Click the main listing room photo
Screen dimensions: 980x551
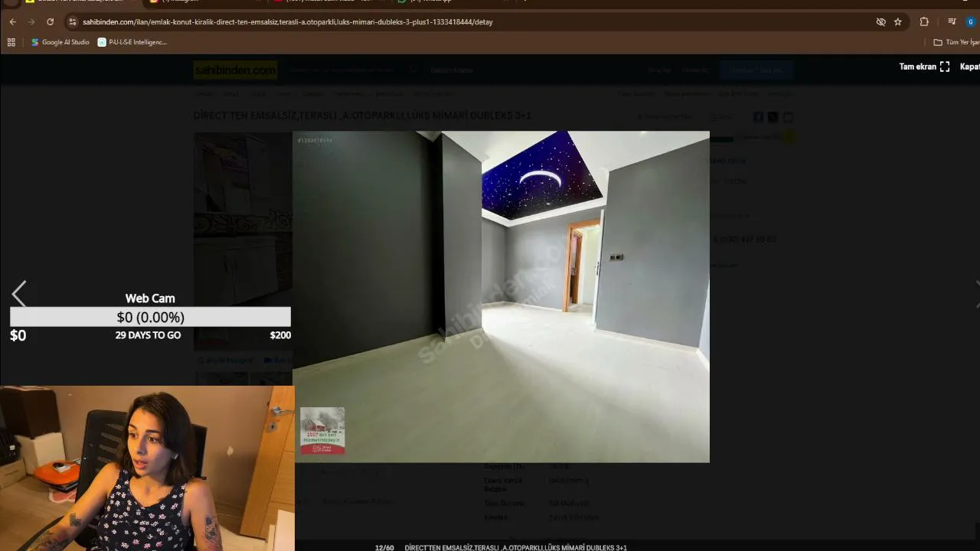click(x=501, y=296)
